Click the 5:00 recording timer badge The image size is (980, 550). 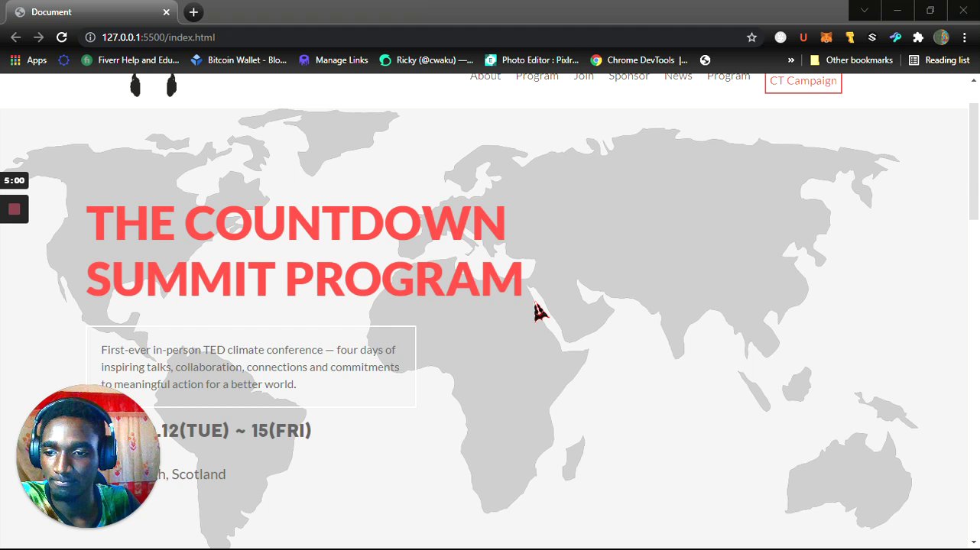(14, 181)
